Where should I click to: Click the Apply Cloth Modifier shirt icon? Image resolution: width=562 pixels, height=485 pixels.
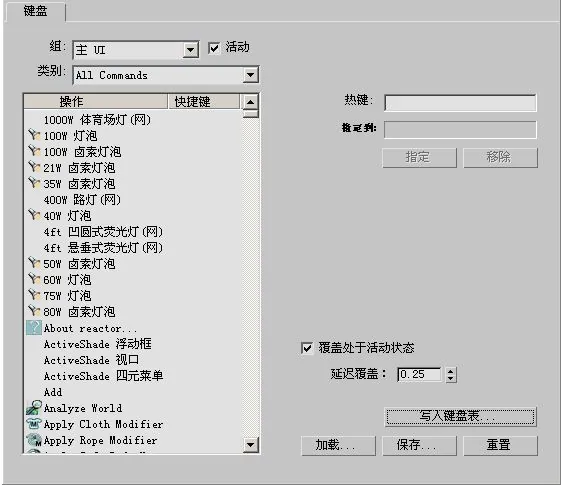(x=34, y=424)
